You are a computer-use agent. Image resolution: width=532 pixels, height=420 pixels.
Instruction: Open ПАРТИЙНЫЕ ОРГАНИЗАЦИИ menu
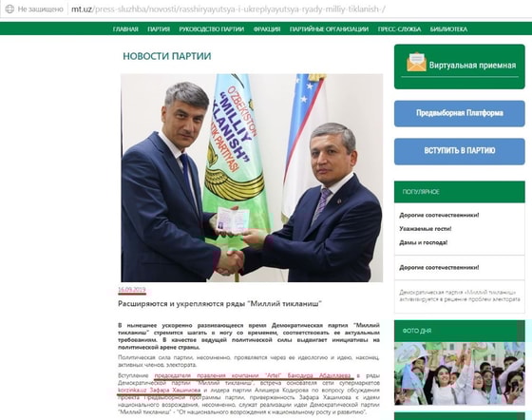(329, 29)
